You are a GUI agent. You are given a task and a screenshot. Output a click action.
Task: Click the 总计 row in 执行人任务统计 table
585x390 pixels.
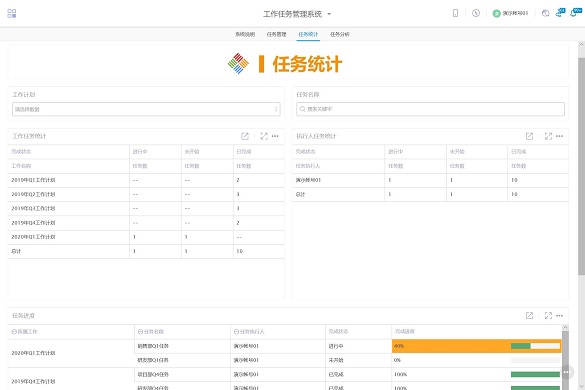[x=430, y=194]
